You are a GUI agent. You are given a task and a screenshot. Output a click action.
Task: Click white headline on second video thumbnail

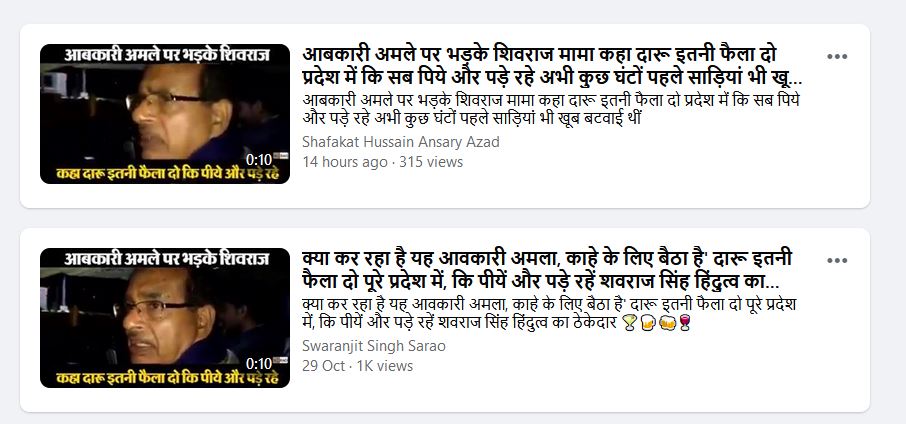tap(166, 258)
